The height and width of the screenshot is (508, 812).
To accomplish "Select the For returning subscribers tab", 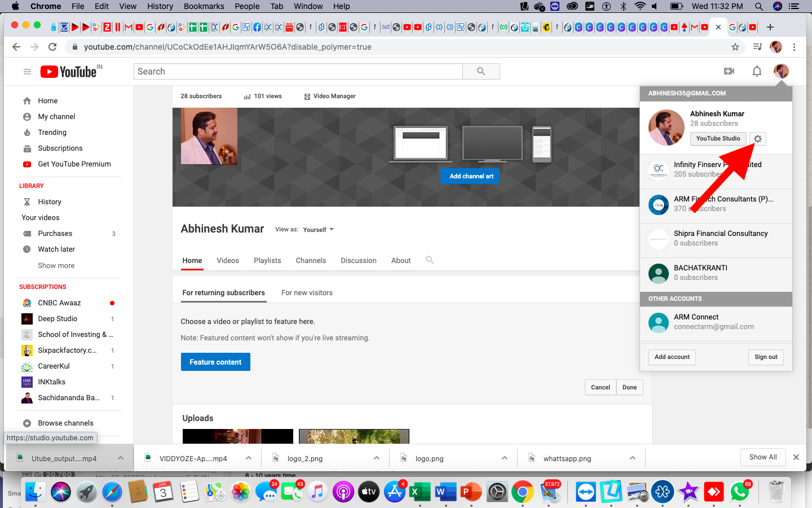I will pyautogui.click(x=223, y=293).
